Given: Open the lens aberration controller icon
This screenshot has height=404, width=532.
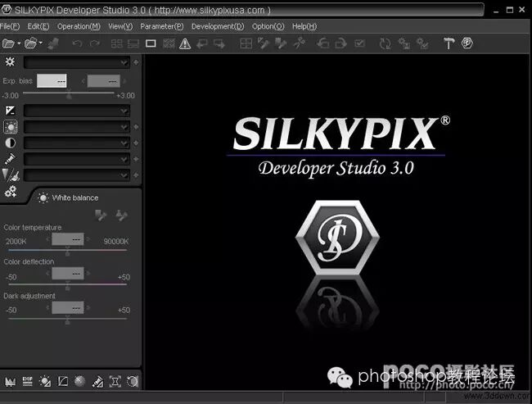Looking at the screenshot, I should click(x=115, y=381).
